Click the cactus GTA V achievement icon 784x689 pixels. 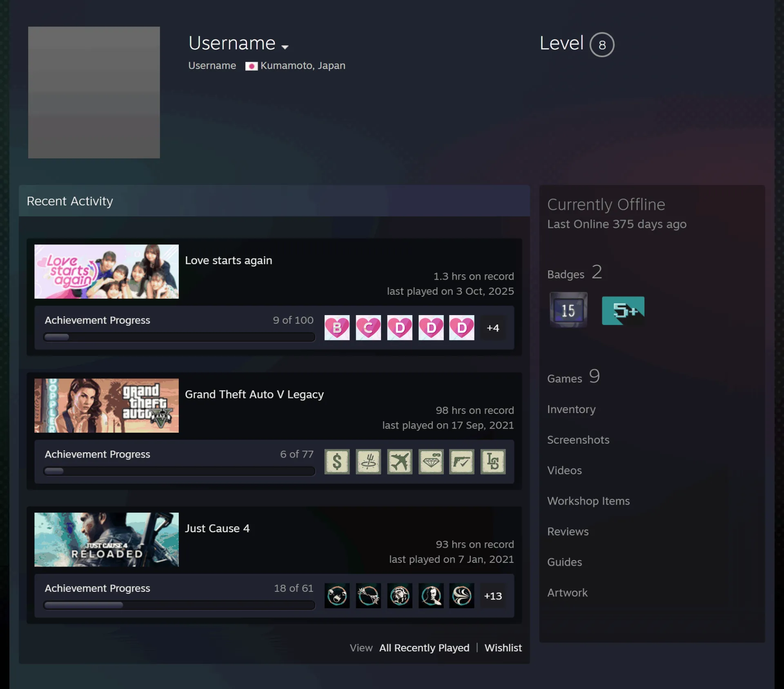(x=368, y=462)
